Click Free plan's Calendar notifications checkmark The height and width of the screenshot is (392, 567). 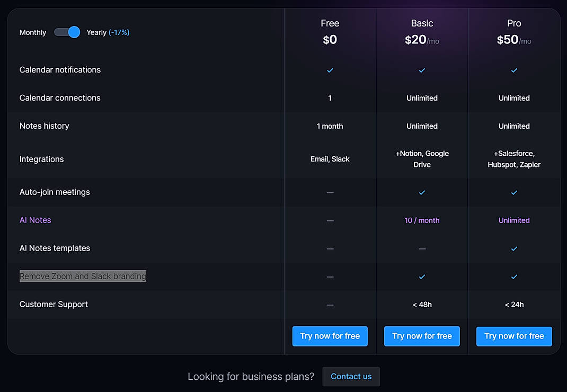330,70
